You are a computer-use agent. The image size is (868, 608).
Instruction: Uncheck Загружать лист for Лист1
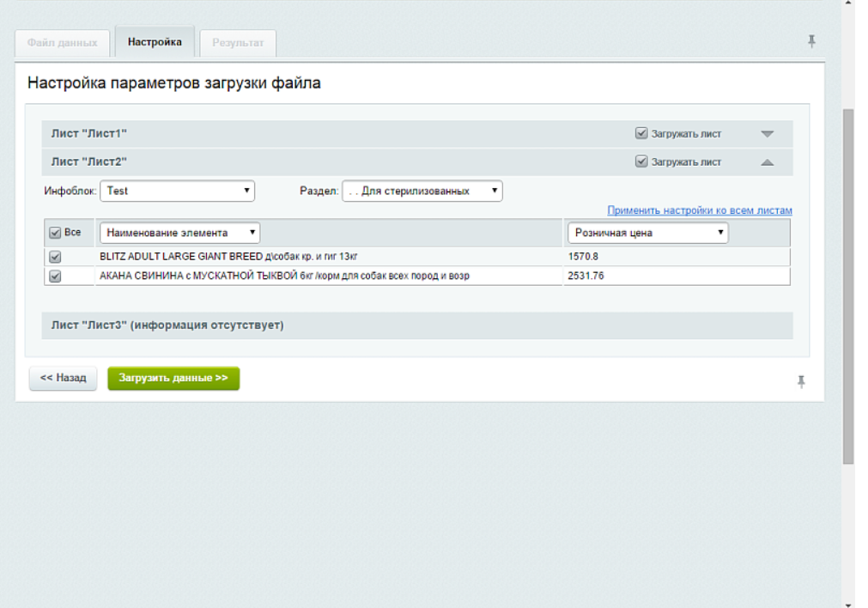pyautogui.click(x=641, y=134)
